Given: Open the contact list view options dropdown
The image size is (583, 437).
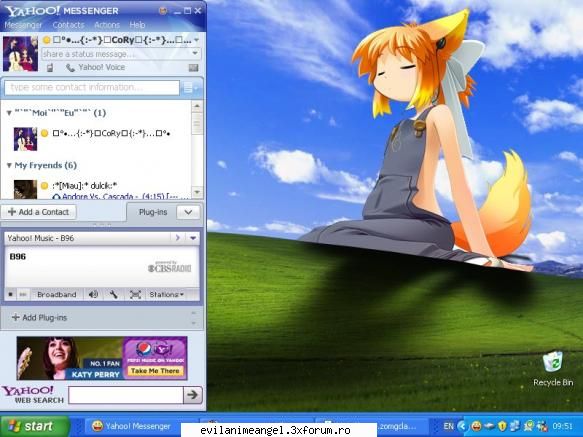Looking at the screenshot, I should click(x=191, y=88).
